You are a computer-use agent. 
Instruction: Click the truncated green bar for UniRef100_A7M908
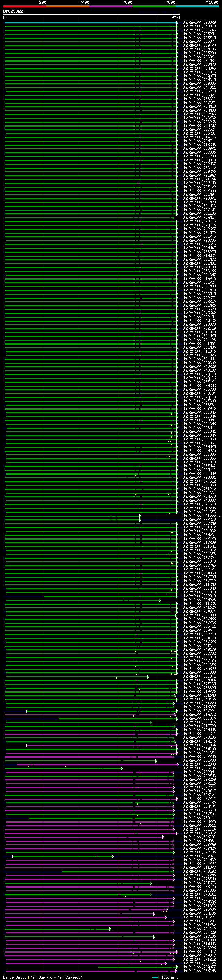[x=83, y=600]
